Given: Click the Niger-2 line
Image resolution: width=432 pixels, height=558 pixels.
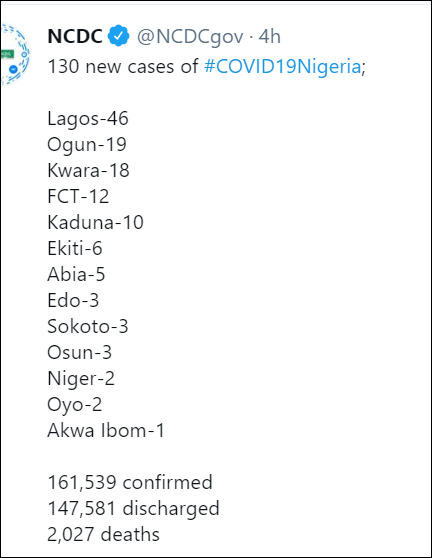Looking at the screenshot, I should click(x=81, y=379).
